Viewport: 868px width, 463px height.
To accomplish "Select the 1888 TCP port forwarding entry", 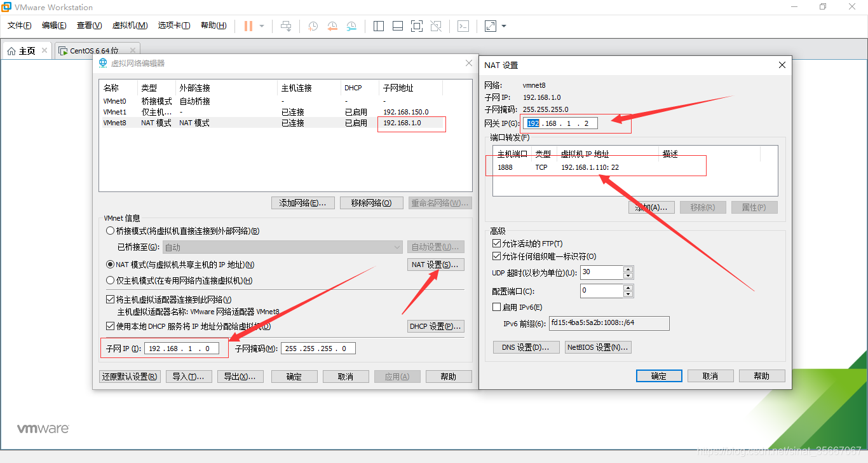I will [634, 167].
